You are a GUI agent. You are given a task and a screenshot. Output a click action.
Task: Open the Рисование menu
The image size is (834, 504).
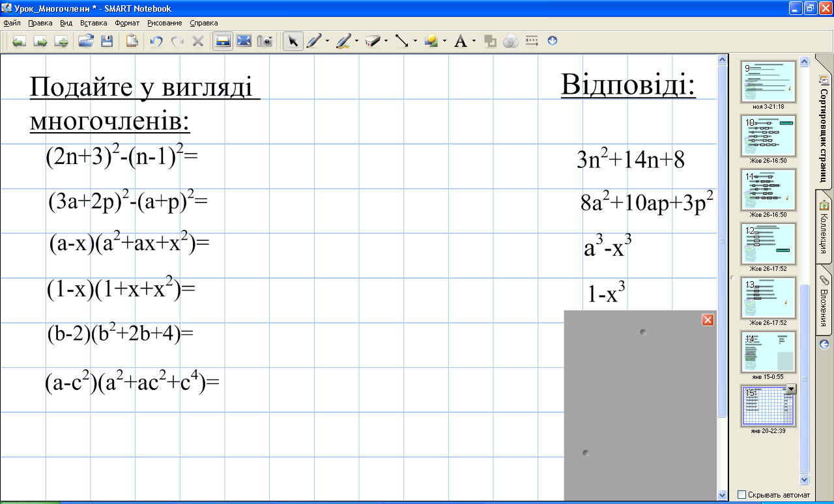[x=164, y=23]
